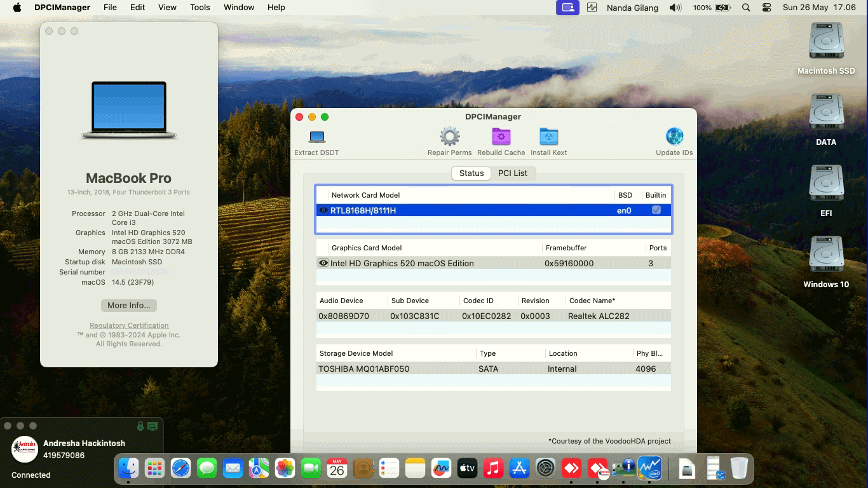Click the Update IDs globe icon
Screen dimensions: 868x488
(674, 137)
